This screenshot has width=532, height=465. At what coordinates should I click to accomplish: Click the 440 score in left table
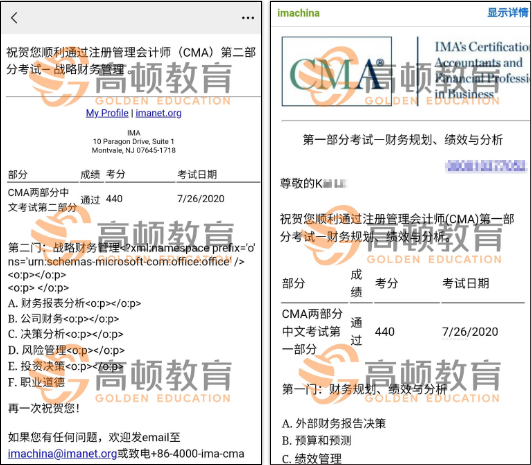point(114,198)
